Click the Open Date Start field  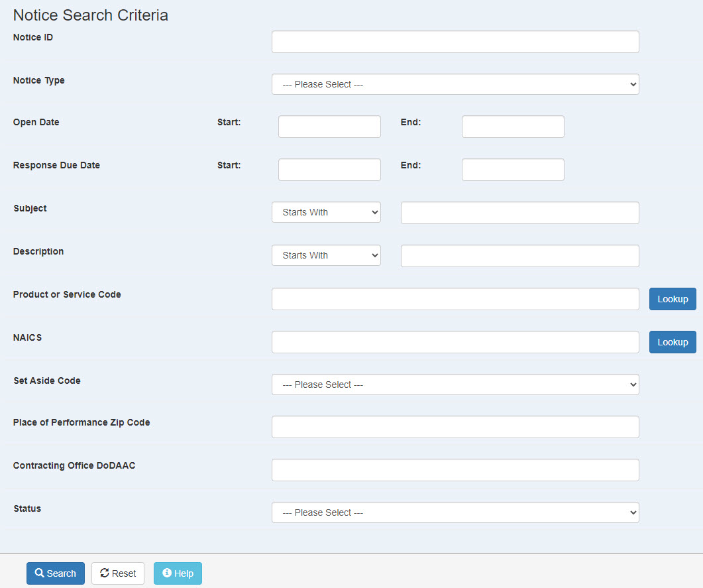(x=329, y=127)
